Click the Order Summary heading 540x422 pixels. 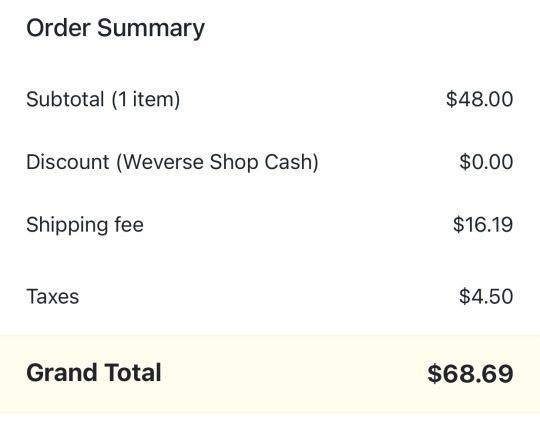click(115, 29)
